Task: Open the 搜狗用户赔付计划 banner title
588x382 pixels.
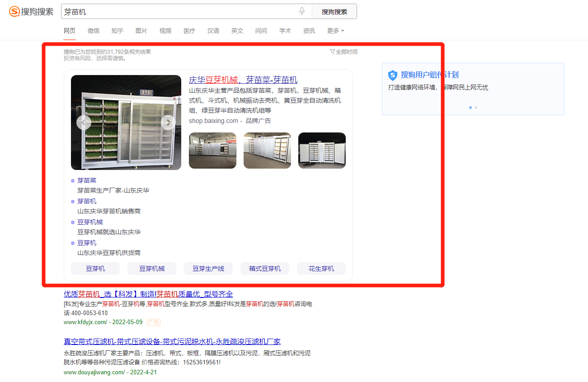Action: [430, 75]
